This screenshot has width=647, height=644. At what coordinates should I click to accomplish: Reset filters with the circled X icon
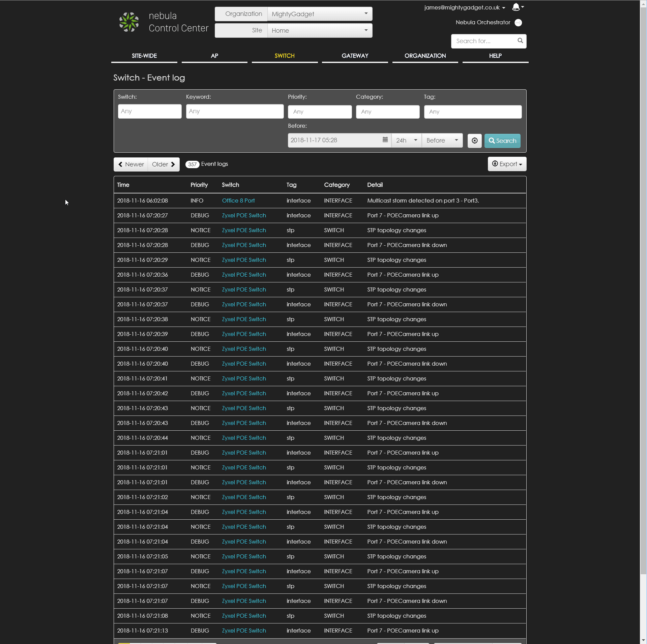(x=474, y=141)
